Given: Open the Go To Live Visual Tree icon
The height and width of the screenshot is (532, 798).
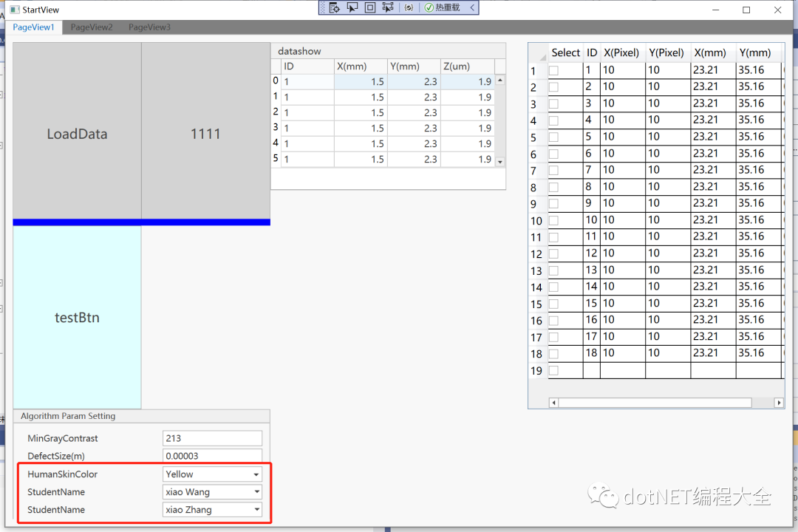Looking at the screenshot, I should 335,7.
